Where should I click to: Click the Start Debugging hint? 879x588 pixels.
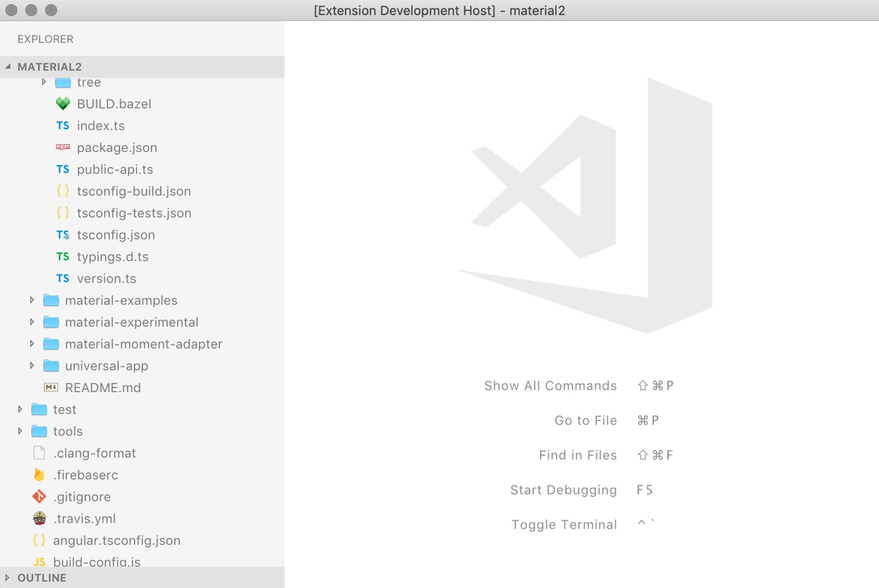coord(563,490)
